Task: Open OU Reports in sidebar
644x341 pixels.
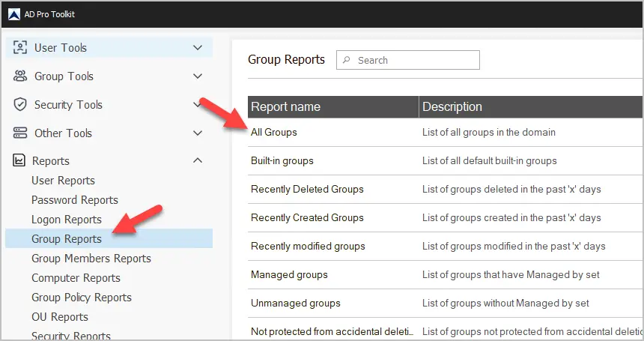Action: (x=60, y=317)
